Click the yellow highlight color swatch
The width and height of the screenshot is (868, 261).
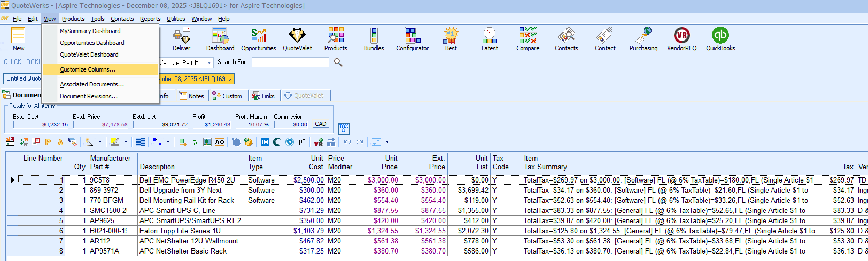click(x=115, y=142)
